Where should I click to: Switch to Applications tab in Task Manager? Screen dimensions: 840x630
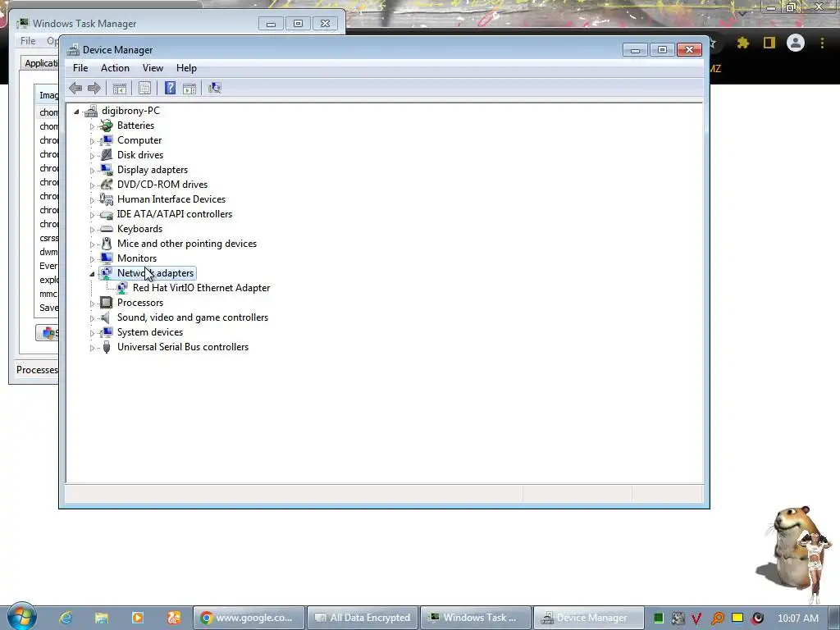(x=41, y=63)
